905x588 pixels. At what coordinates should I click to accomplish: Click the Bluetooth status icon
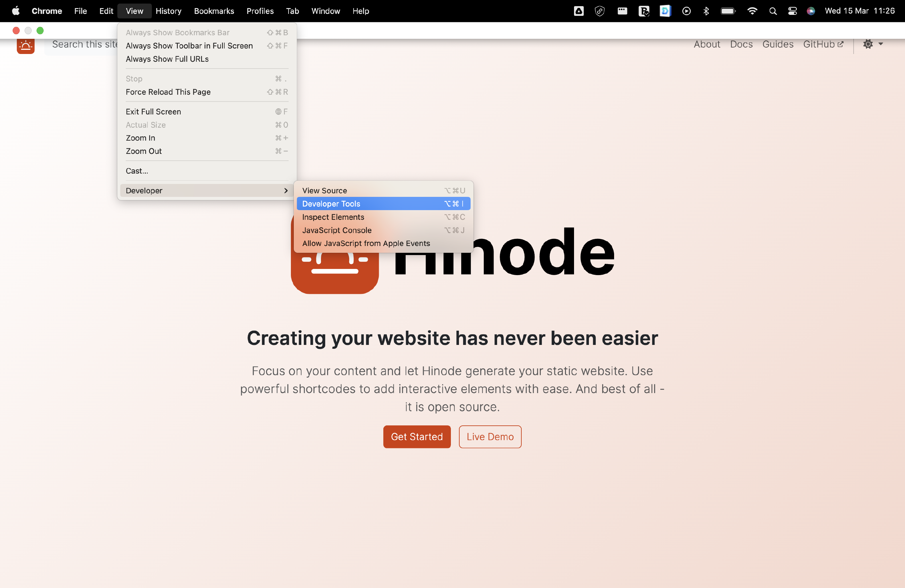706,11
